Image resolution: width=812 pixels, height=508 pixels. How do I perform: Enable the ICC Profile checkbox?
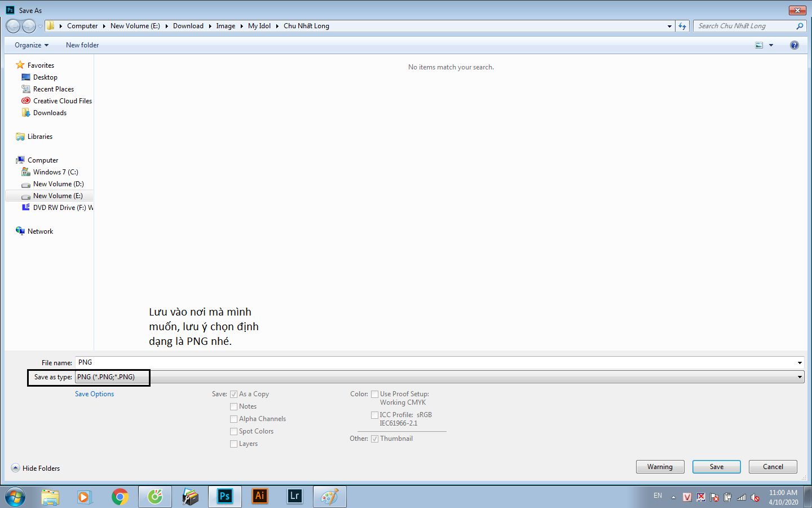pos(374,415)
